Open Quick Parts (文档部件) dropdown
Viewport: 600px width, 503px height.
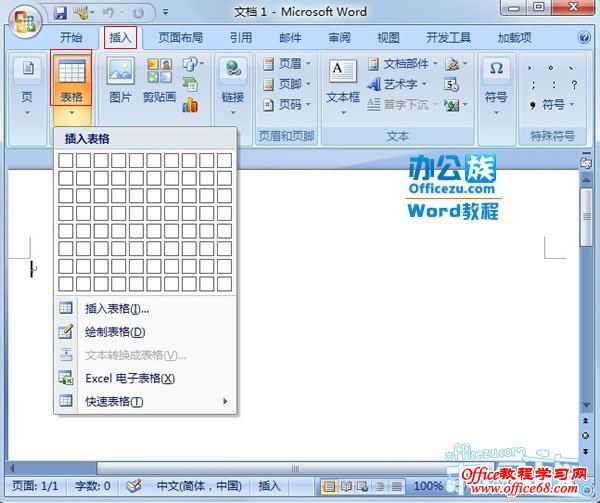click(403, 64)
